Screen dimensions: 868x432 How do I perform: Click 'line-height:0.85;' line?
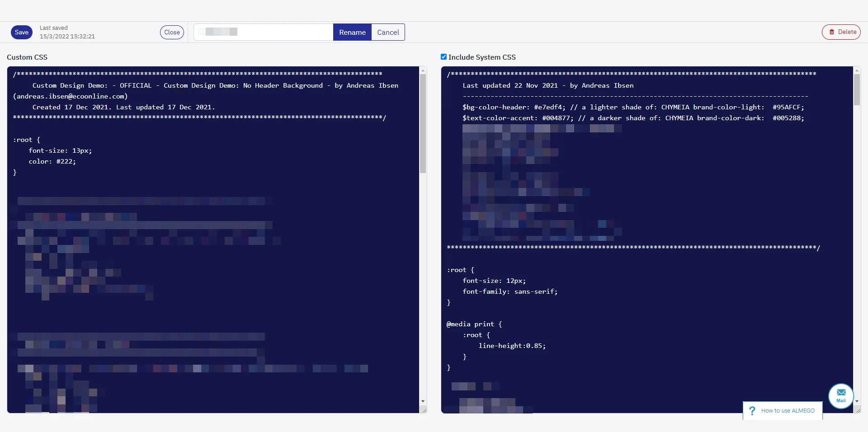click(512, 346)
